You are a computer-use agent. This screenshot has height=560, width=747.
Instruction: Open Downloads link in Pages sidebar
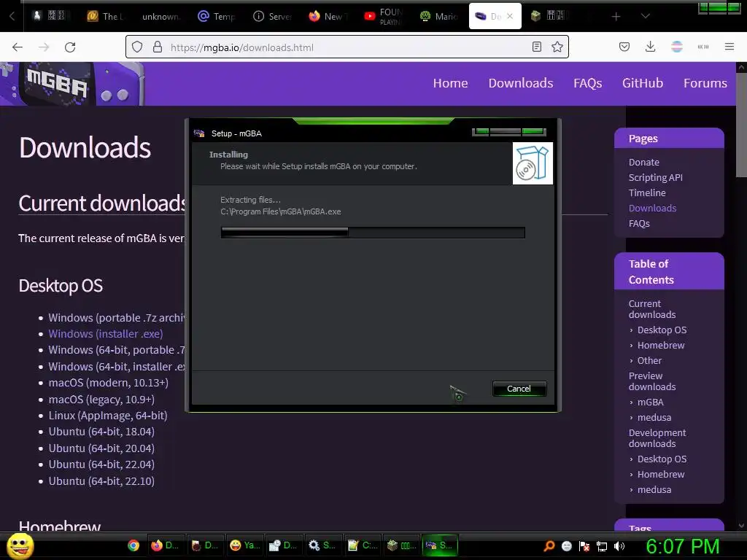pos(652,208)
